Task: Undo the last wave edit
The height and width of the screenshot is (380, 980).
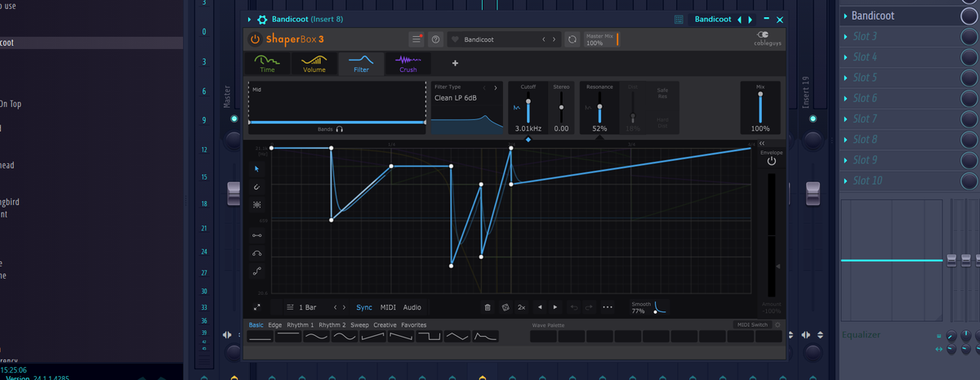Action: coord(573,307)
